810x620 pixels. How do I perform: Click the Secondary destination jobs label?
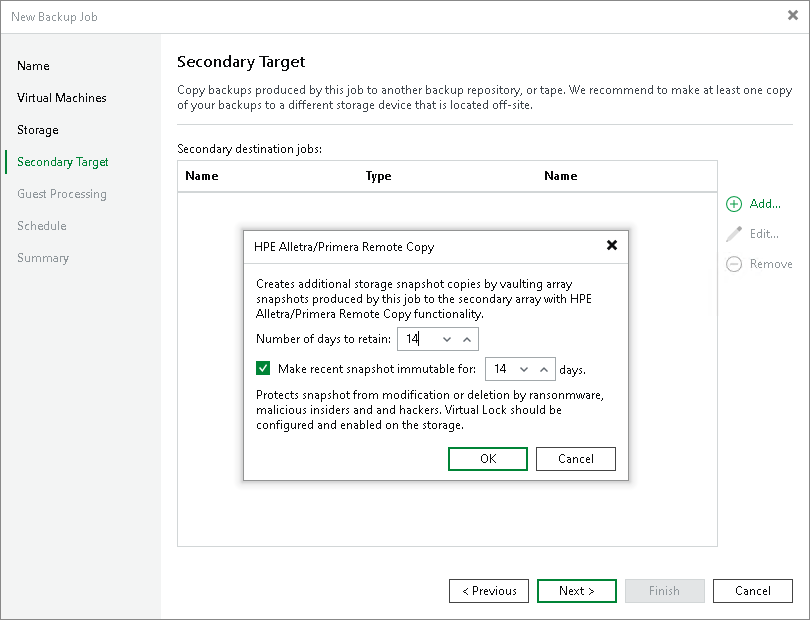tap(250, 149)
